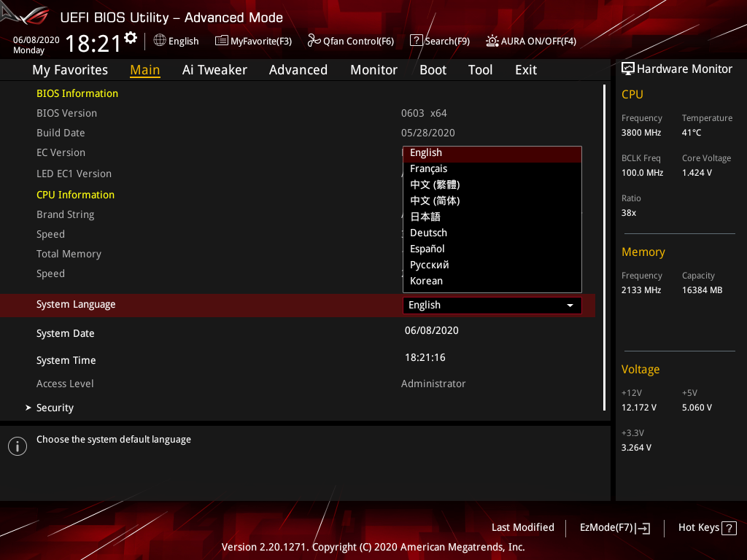Click the BIOS Information heading
The width and height of the screenshot is (747, 560).
pos(77,93)
